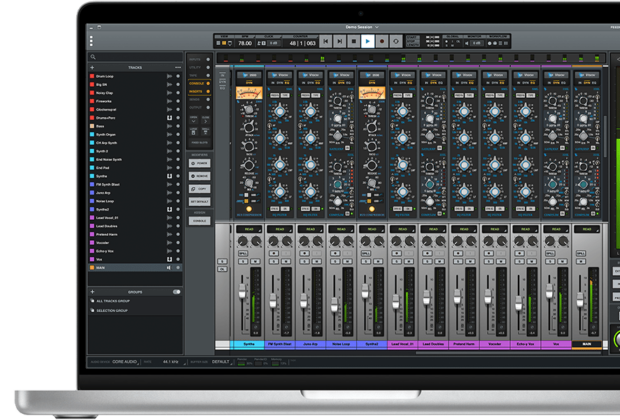Toggle loop cycle in the transport bar
This screenshot has height=420, width=620.
[x=396, y=41]
